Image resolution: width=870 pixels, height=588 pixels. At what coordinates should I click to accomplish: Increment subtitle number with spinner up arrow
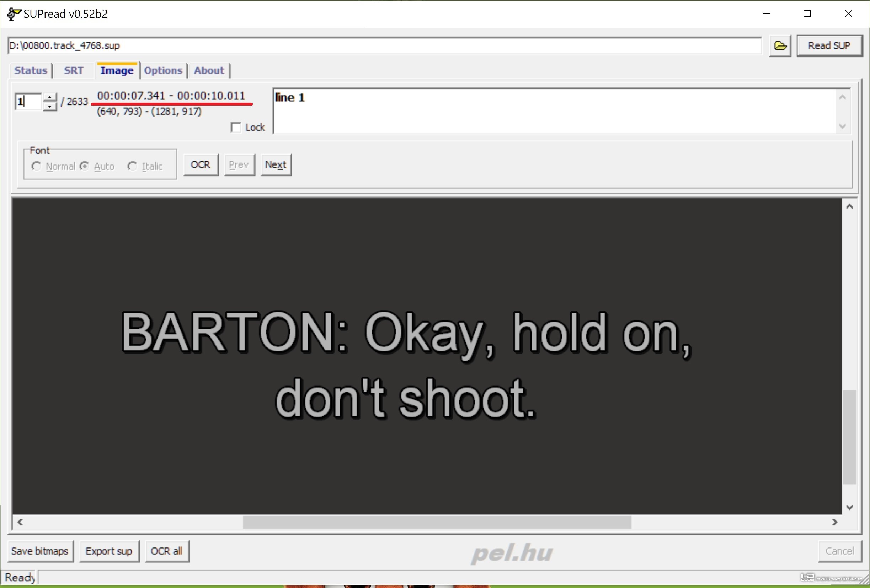[x=50, y=97]
